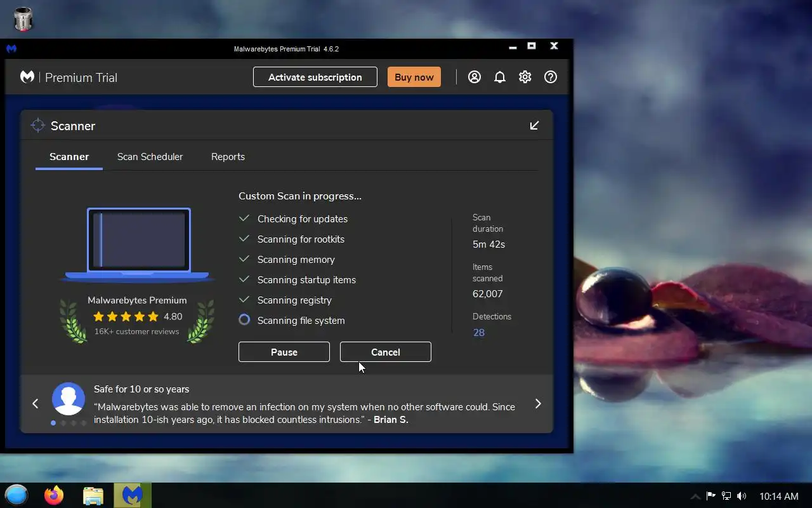Click the scan duration value 5m 42s
This screenshot has height=508, width=812.
489,244
